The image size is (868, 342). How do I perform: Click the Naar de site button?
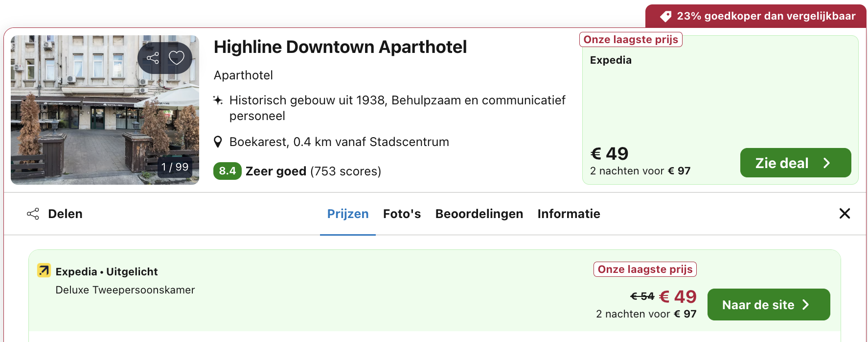(x=768, y=305)
